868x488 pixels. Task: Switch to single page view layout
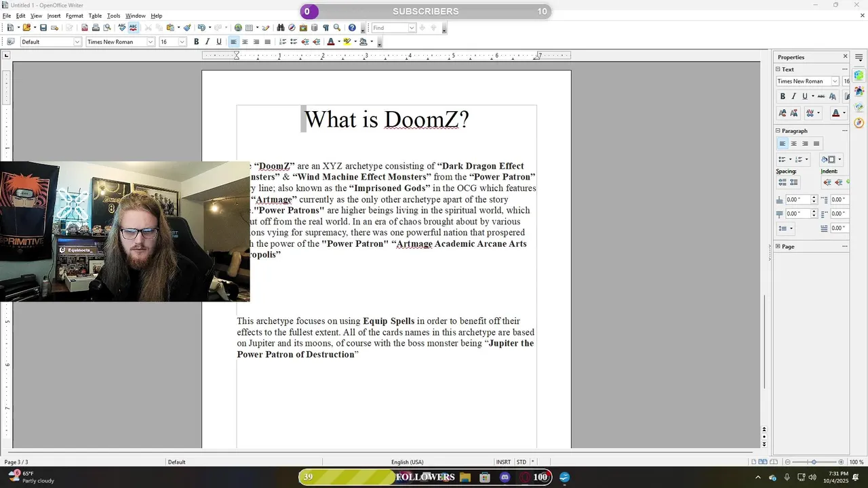[753, 462]
